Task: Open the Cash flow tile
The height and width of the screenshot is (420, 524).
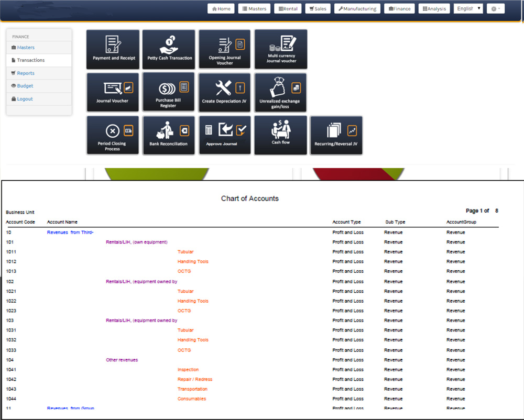Action: tap(281, 135)
